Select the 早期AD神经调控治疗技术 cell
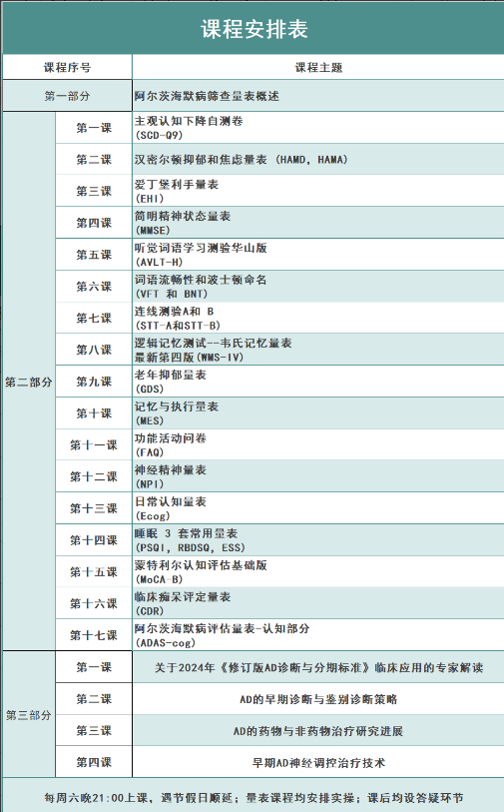The image size is (504, 812). (318, 762)
